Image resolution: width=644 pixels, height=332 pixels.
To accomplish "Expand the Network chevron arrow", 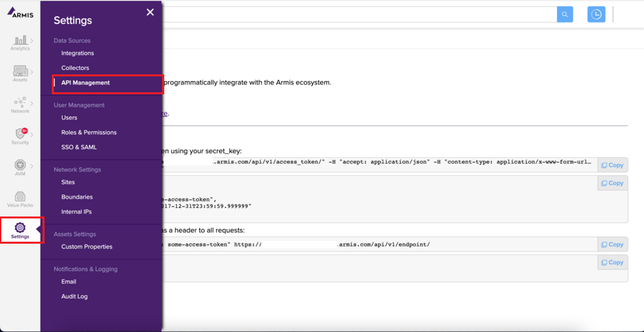I will pyautogui.click(x=32, y=102).
